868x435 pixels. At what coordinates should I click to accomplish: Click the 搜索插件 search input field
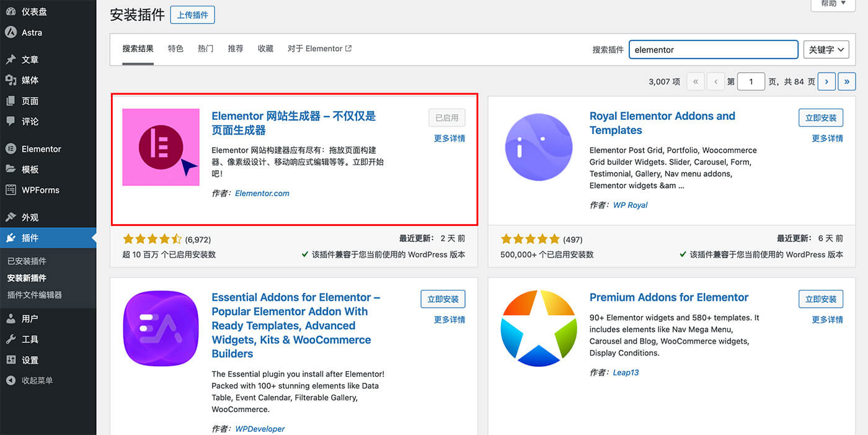tap(714, 50)
